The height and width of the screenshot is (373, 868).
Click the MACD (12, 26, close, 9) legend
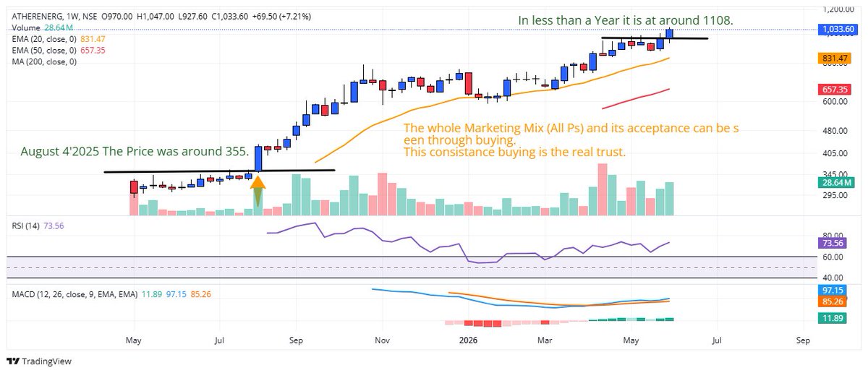112,294
